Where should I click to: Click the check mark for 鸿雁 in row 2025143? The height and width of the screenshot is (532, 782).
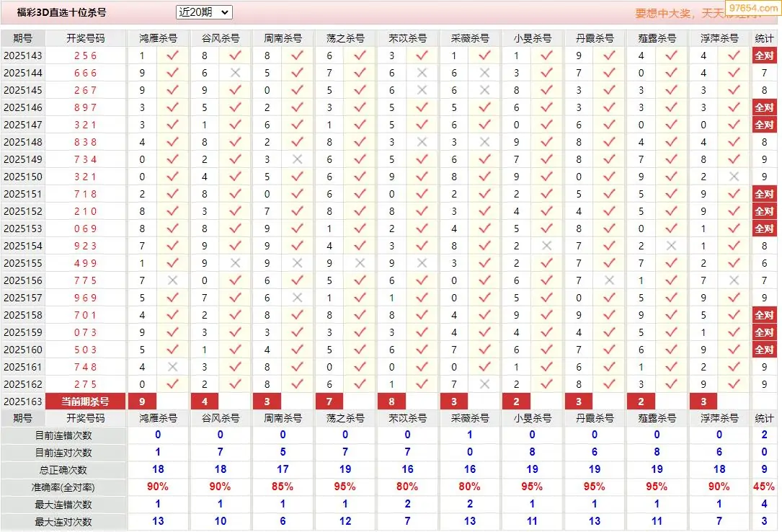point(172,56)
